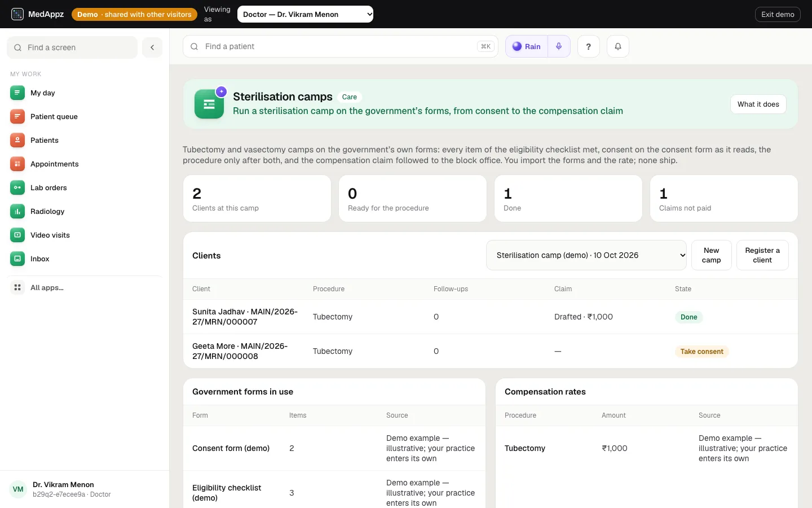Click Dr. Vikram Menon profile name
This screenshot has width=812, height=508.
tap(63, 484)
